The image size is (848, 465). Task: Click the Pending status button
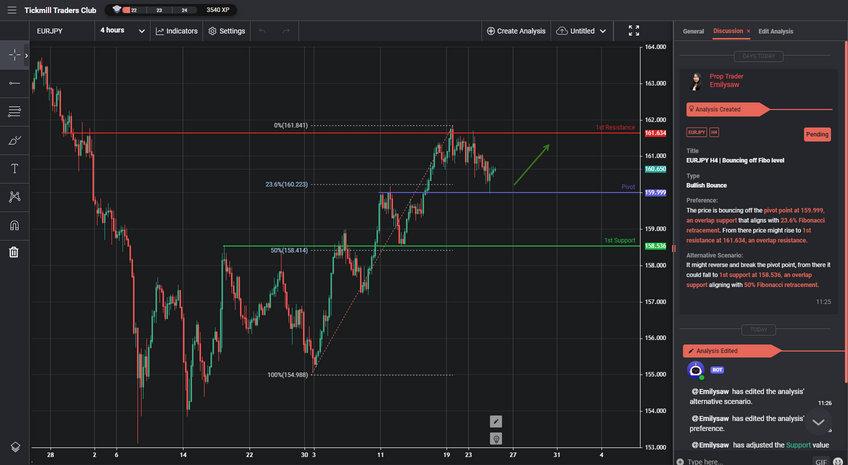pyautogui.click(x=817, y=134)
